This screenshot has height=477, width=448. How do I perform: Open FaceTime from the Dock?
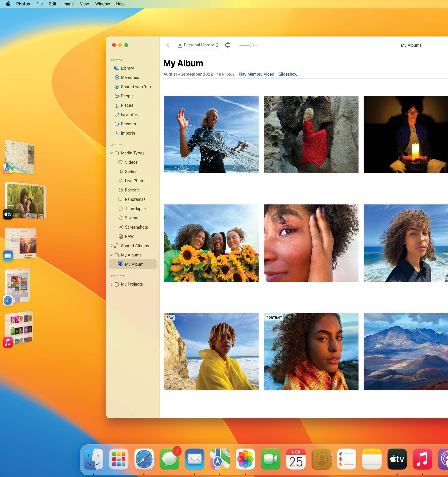pos(271,459)
